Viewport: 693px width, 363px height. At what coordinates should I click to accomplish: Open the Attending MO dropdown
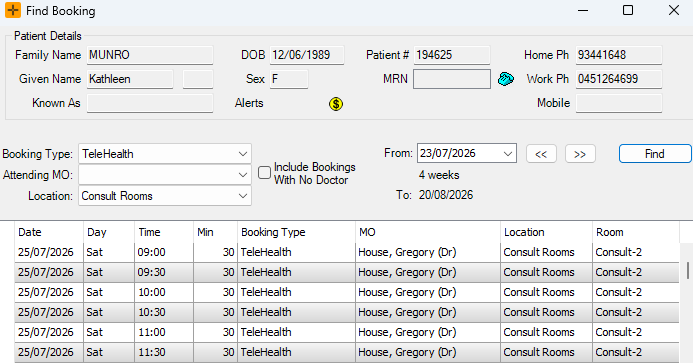[243, 175]
